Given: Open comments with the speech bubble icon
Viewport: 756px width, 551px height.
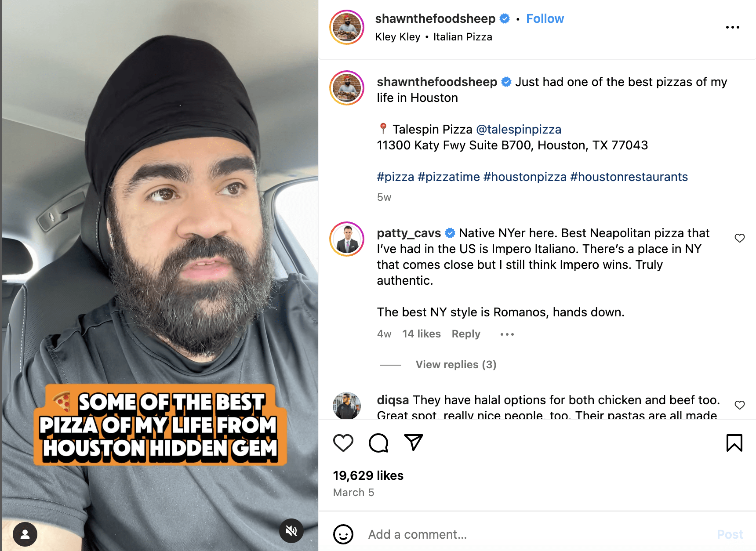Looking at the screenshot, I should [x=378, y=442].
